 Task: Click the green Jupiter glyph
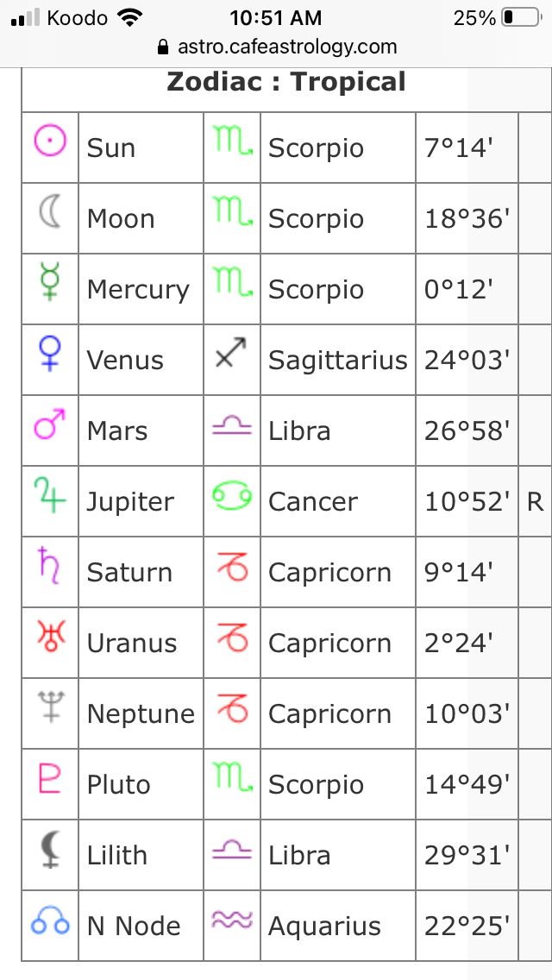(x=50, y=494)
